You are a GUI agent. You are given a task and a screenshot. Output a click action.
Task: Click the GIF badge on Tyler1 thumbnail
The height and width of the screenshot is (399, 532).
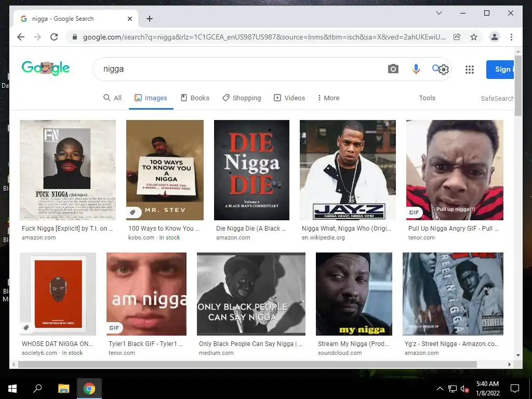click(114, 328)
